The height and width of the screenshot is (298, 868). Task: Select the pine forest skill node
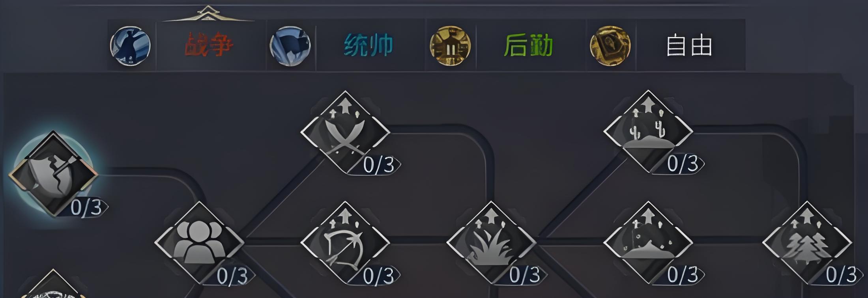[x=807, y=242]
